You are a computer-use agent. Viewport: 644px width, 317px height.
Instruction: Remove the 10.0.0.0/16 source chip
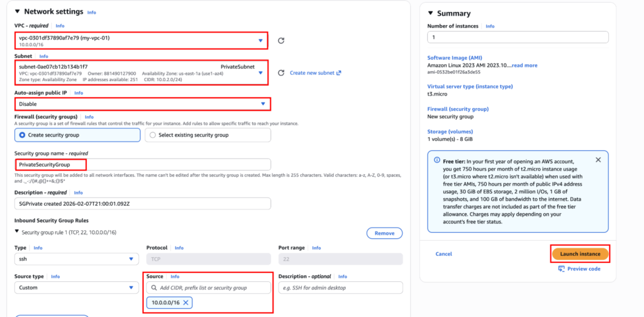186,303
